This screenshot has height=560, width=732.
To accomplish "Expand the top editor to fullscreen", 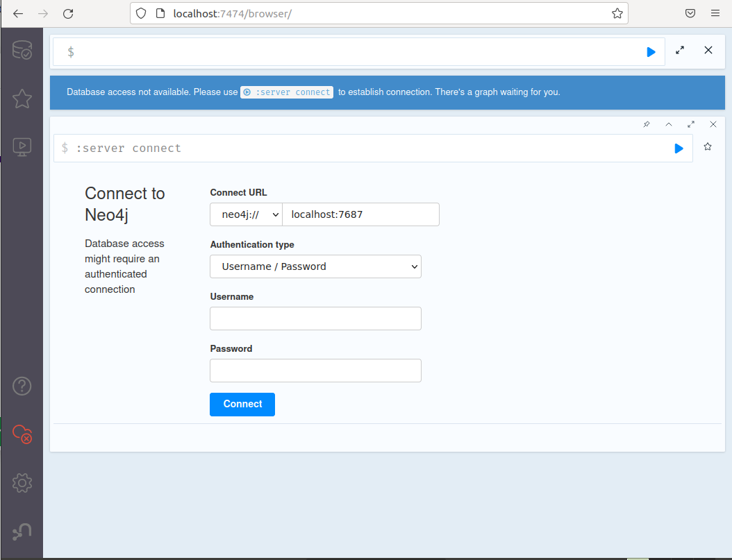I will pos(680,50).
